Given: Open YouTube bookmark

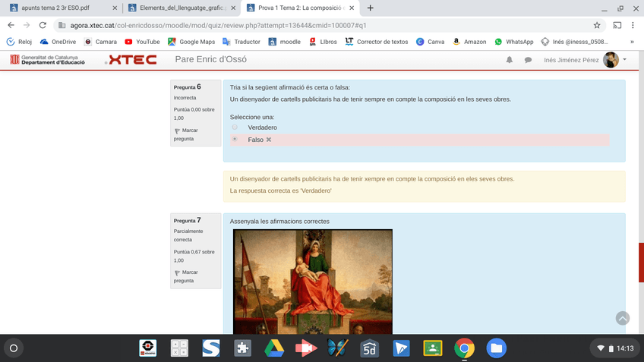Looking at the screenshot, I should tap(142, 42).
